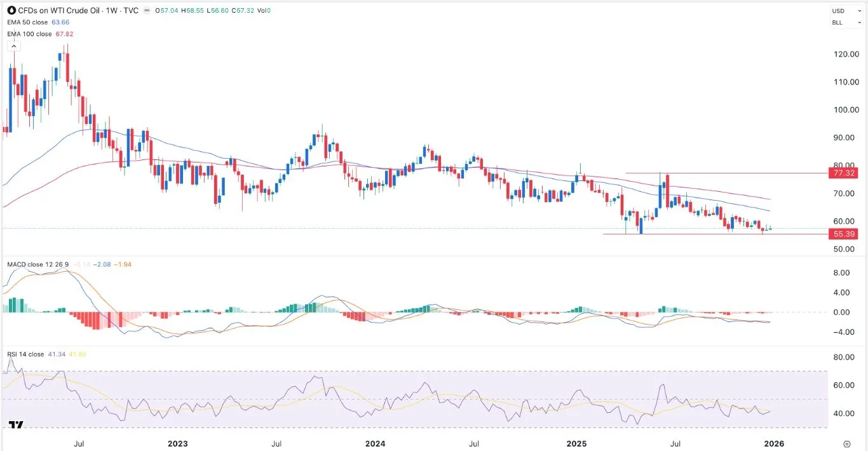The image size is (868, 451).
Task: Click the 2025 label on the time axis
Action: click(x=576, y=443)
